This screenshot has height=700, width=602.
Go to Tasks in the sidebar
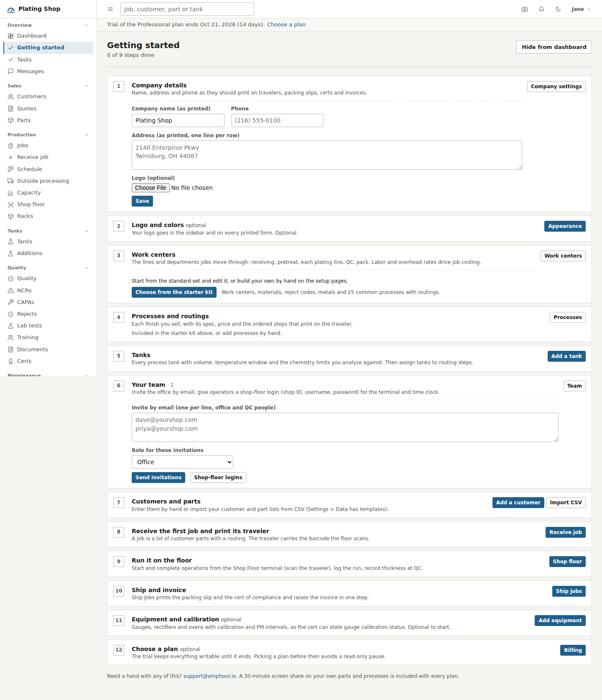[48, 60]
